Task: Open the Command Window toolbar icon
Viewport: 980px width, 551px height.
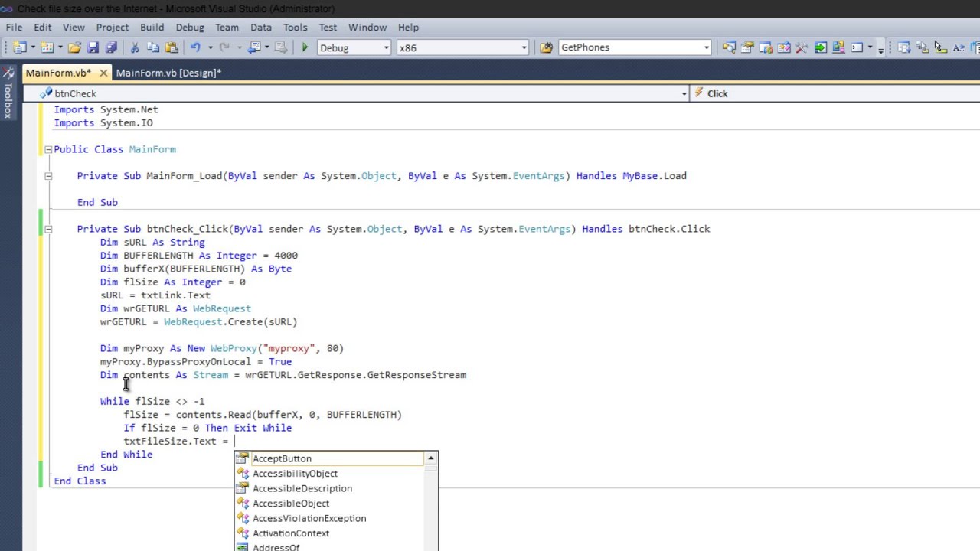Action: pos(857,47)
